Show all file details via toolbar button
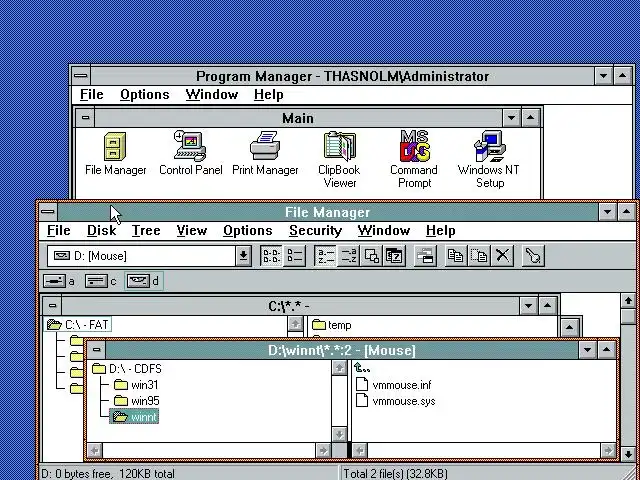 [294, 256]
